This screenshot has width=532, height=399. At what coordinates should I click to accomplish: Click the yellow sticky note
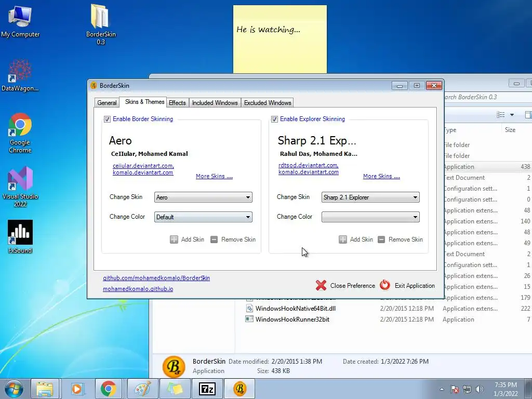coord(280,39)
